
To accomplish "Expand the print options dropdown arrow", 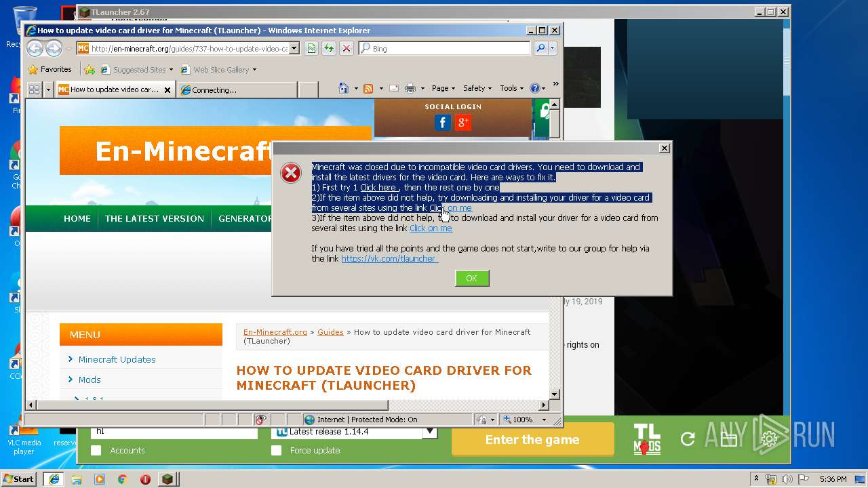I will pos(422,88).
